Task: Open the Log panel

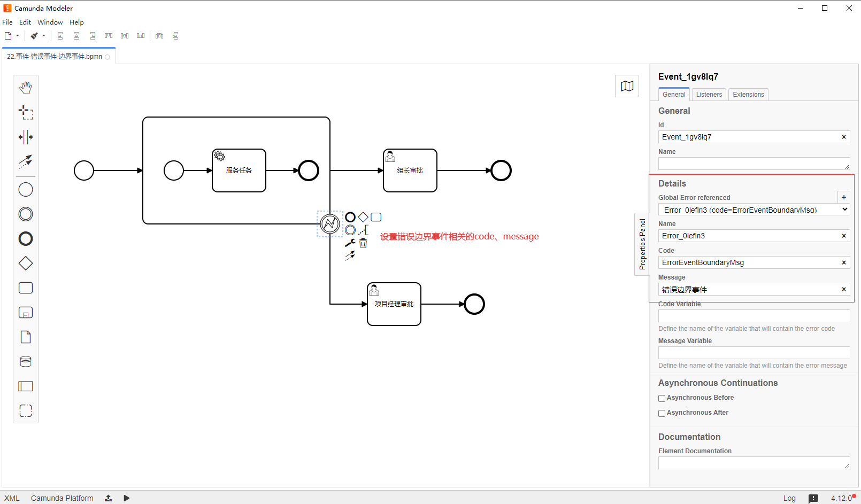Action: point(789,498)
